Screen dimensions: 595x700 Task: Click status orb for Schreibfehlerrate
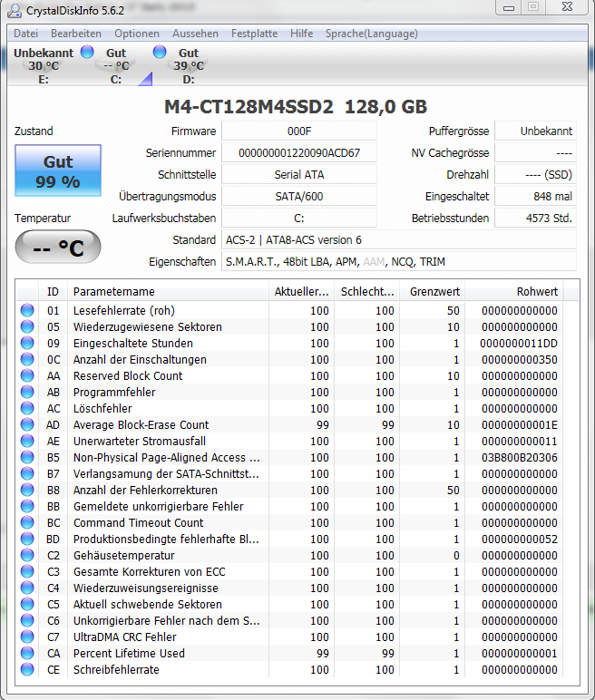(27, 669)
